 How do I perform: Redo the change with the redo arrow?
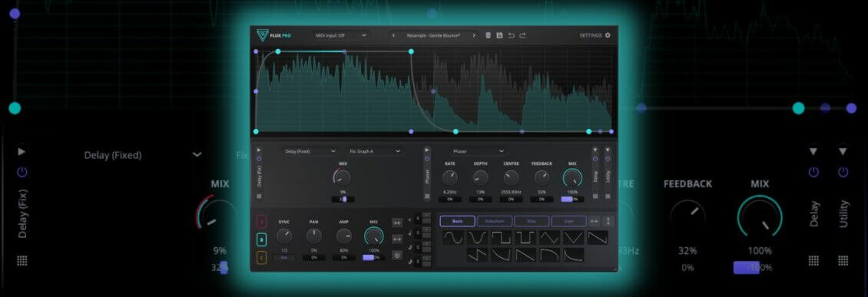coord(522,35)
